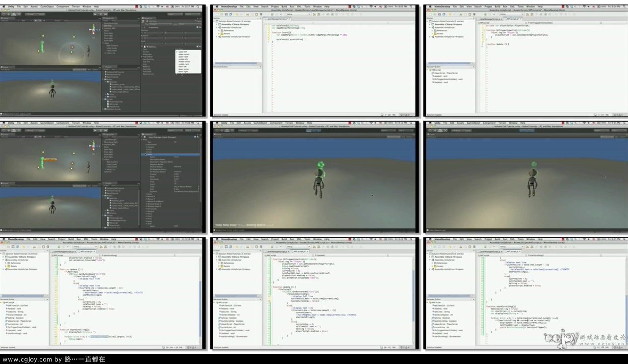Click the Play button in the middle-left Unity window
Image resolution: width=628 pixels, height=364 pixels.
click(x=95, y=130)
